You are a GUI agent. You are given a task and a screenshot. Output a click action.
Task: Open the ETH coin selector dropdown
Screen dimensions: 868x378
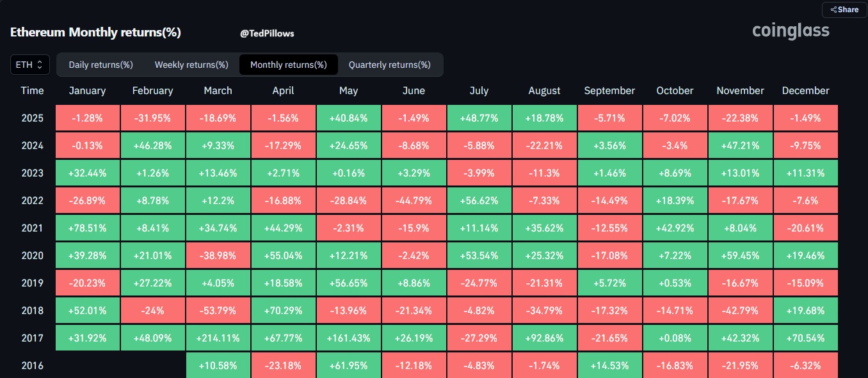[29, 65]
